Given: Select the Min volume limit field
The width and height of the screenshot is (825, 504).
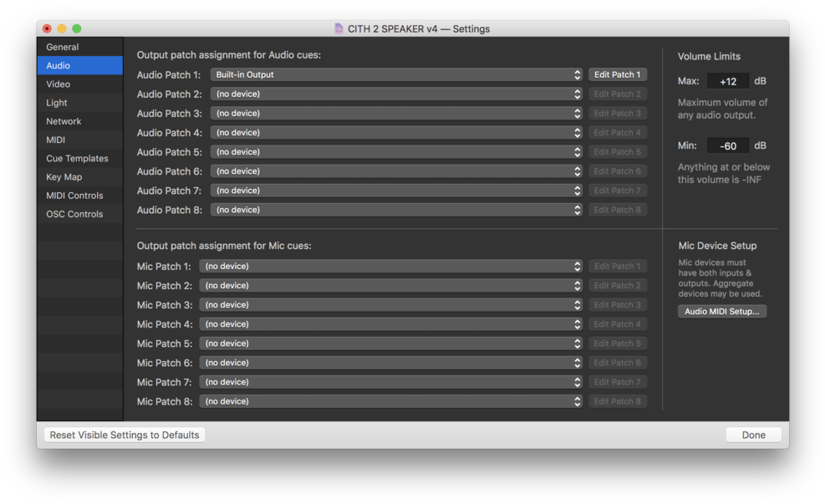Looking at the screenshot, I should point(727,145).
